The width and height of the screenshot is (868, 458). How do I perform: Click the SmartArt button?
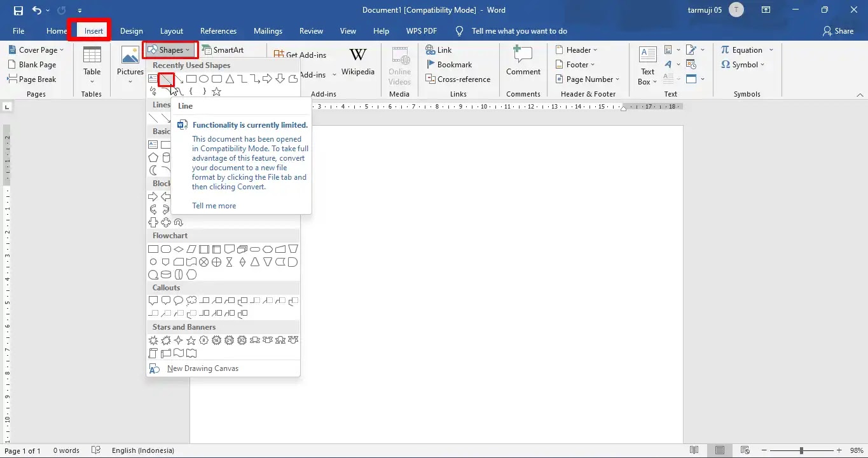pos(223,50)
